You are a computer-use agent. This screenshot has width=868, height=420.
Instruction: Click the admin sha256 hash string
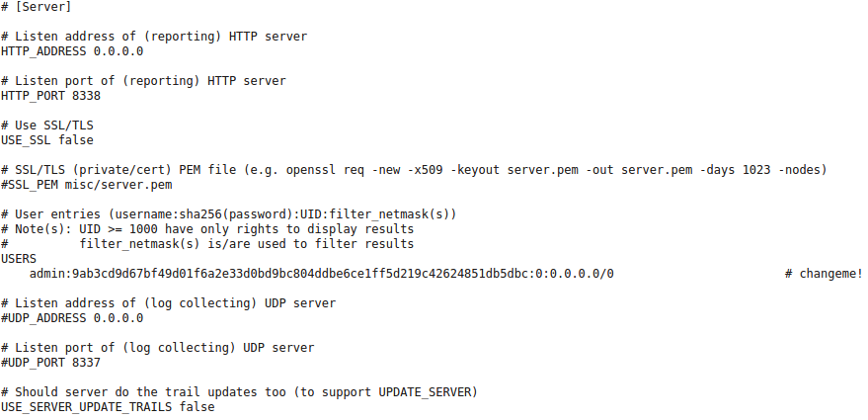point(301,274)
